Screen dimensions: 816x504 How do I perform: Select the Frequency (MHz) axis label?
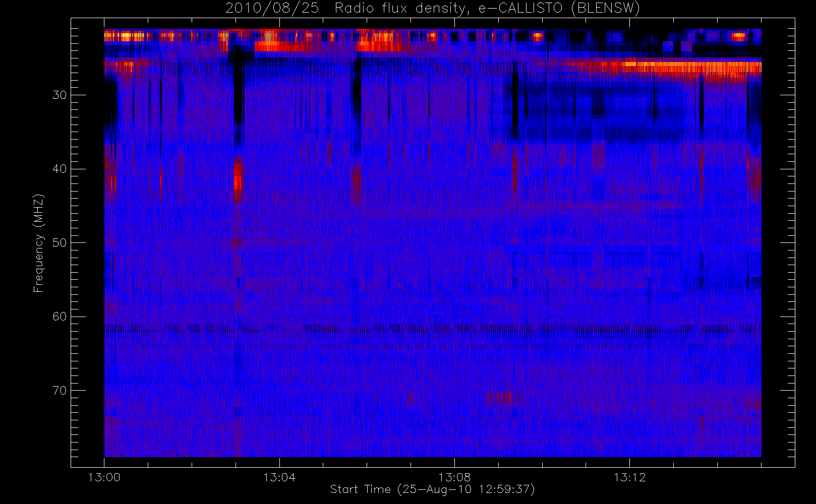39,243
